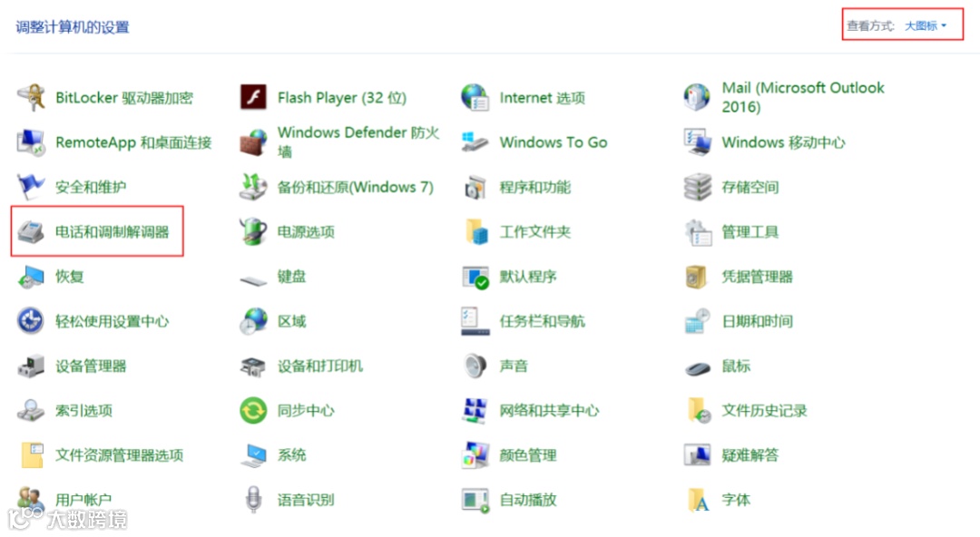The height and width of the screenshot is (537, 980).
Task: Open the 系统 computer icon
Action: [253, 455]
